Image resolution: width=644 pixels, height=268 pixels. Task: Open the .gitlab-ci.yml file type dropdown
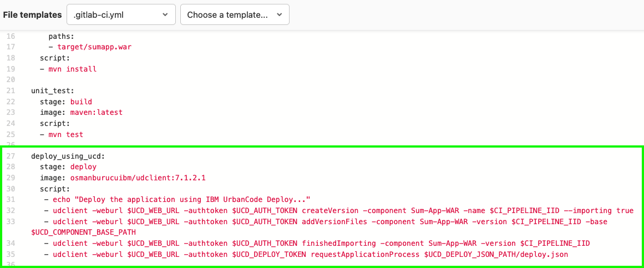coord(121,15)
